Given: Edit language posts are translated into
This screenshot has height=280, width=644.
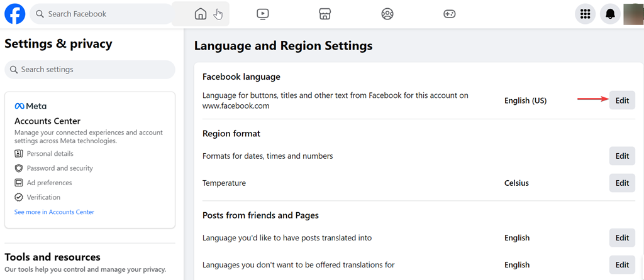Looking at the screenshot, I should click(622, 238).
